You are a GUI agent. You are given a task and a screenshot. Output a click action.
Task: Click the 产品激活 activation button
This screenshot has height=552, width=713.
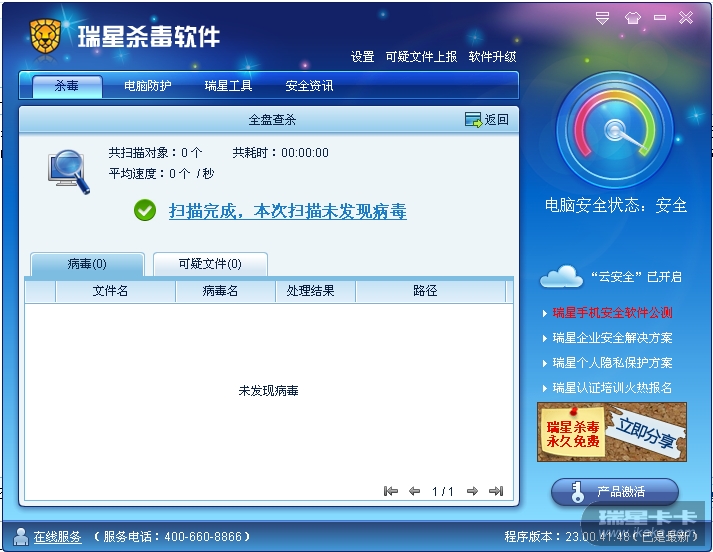pos(615,492)
